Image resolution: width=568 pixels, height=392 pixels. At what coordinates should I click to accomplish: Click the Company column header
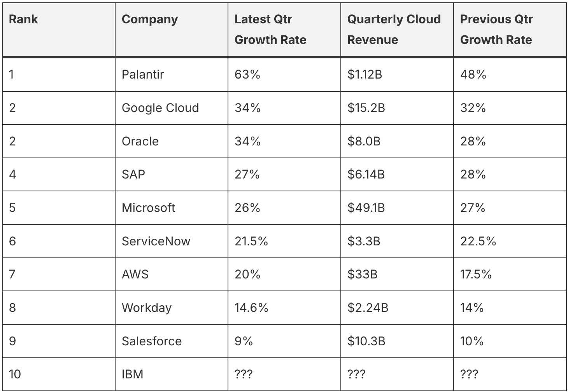pos(150,19)
